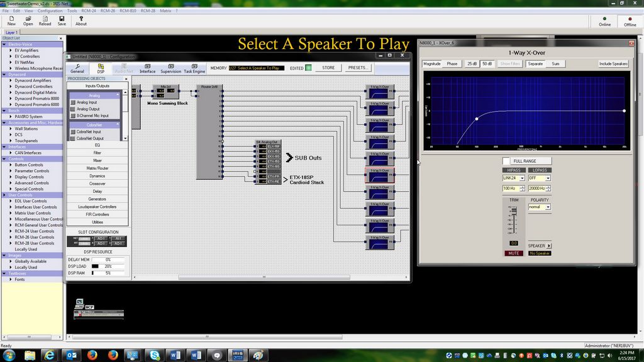Go Online using the green status icon

tap(604, 21)
